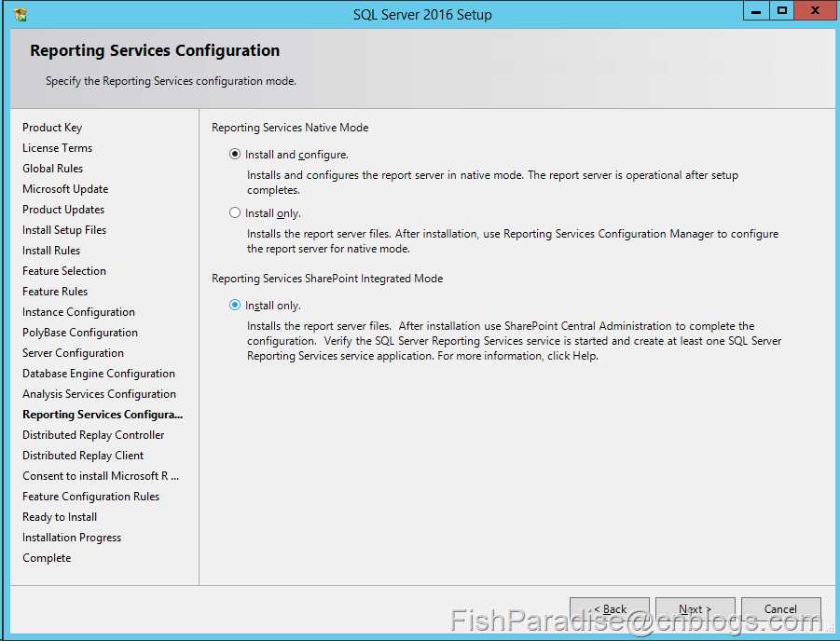
Task: Click the description 'report server is operational after setup'
Action: click(492, 182)
